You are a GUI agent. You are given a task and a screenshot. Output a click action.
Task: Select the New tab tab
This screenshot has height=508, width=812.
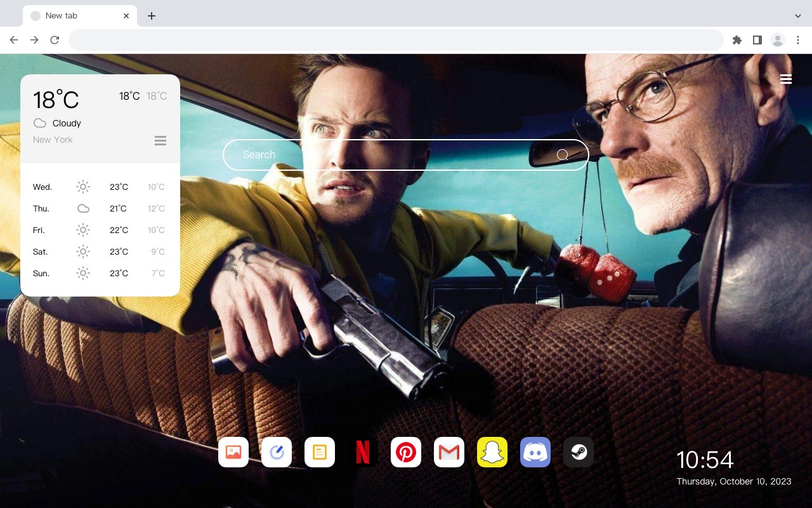pyautogui.click(x=80, y=15)
